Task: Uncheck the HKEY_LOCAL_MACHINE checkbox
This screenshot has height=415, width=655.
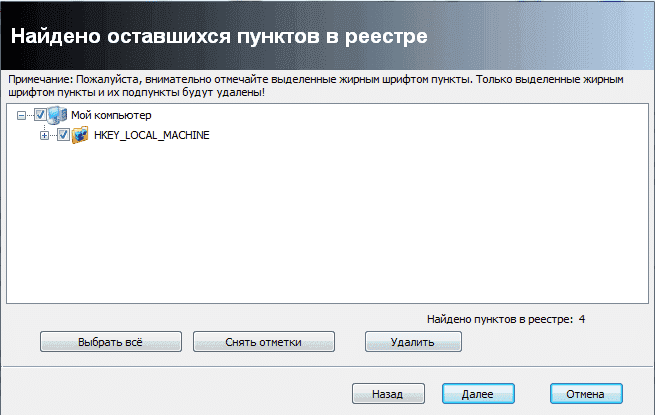Action: click(63, 135)
